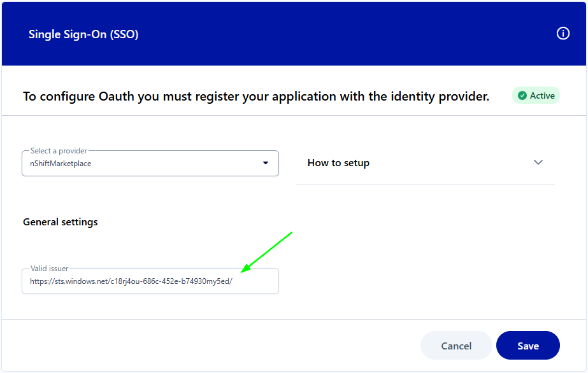Screen dimensions: 588x373
Task: Expand the How to setup section
Action: click(x=425, y=163)
